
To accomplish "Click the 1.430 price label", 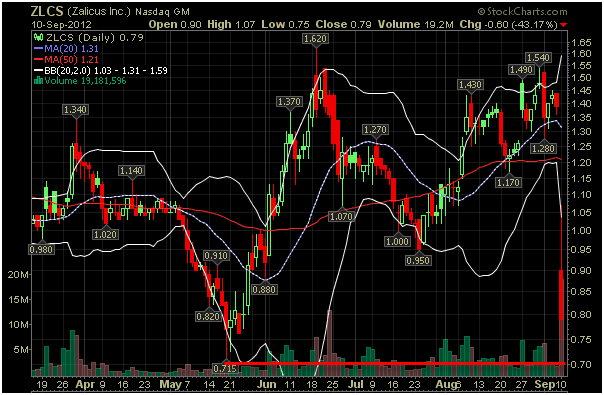I will 470,85.
